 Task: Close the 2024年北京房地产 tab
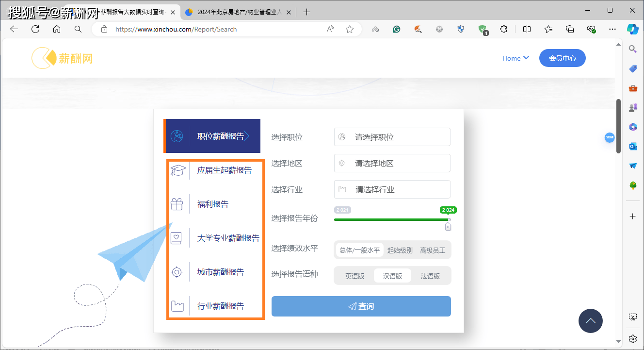click(x=290, y=12)
